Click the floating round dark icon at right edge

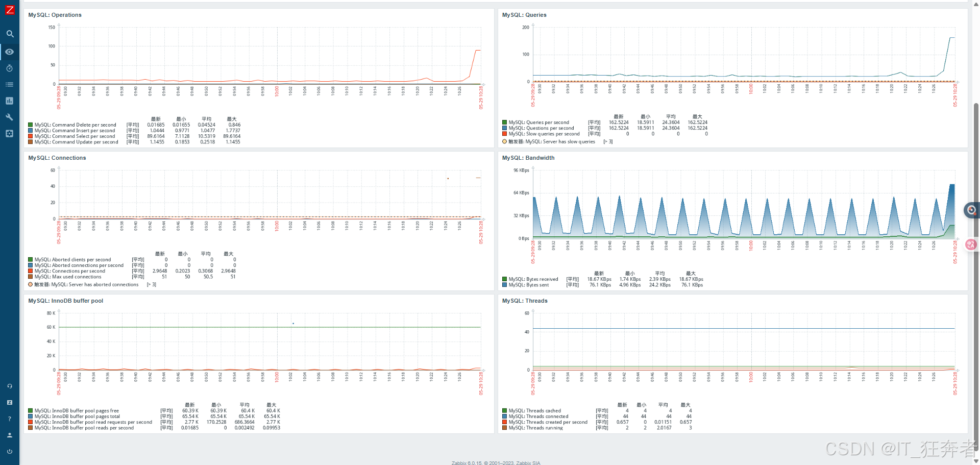[x=971, y=210]
